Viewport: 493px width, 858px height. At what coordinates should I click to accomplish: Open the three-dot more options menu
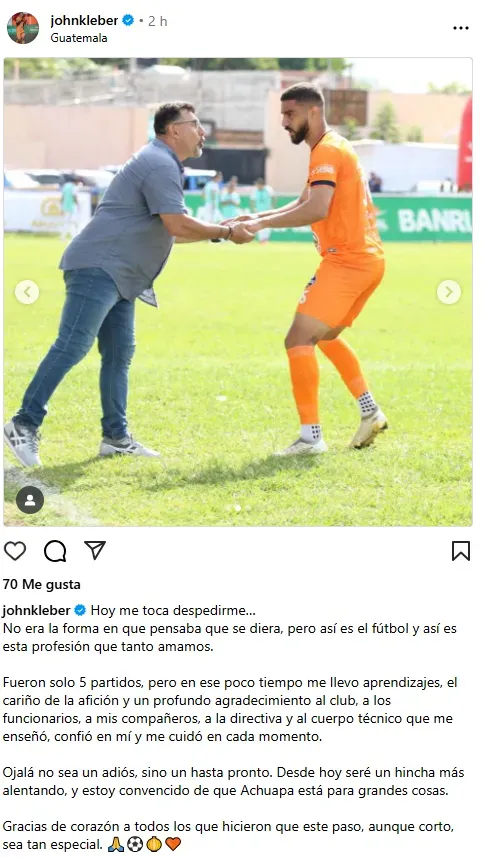(x=461, y=28)
